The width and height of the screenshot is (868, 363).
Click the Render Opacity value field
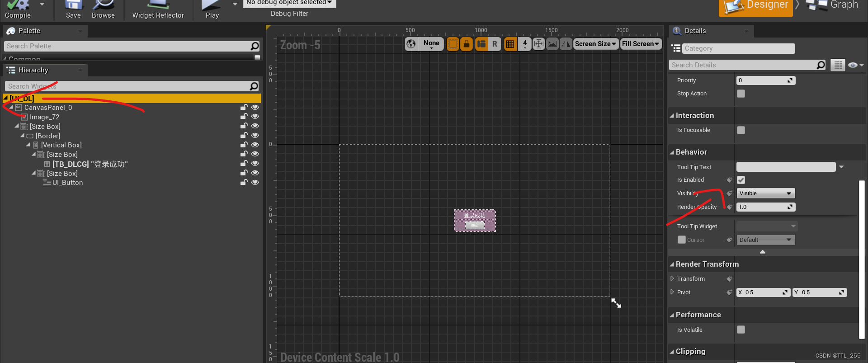click(766, 207)
